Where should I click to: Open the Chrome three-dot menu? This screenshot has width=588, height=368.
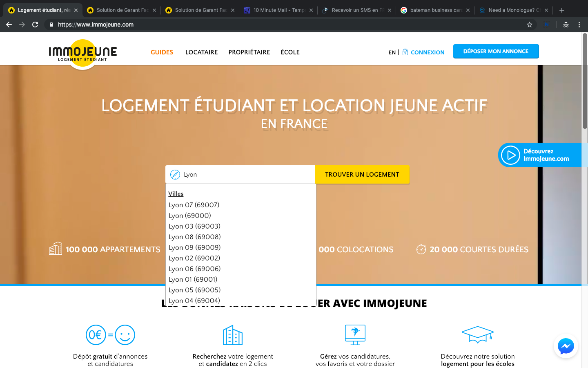tap(579, 25)
